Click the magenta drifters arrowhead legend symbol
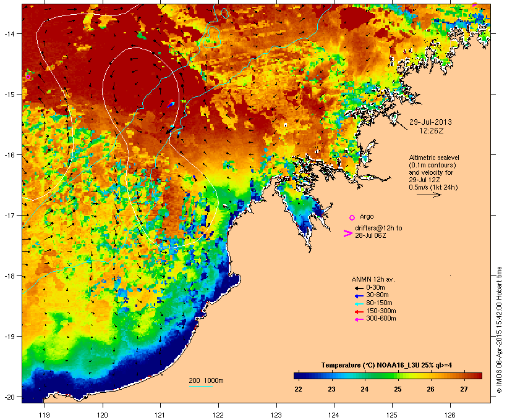This screenshot has height=420, width=507. tap(347, 233)
